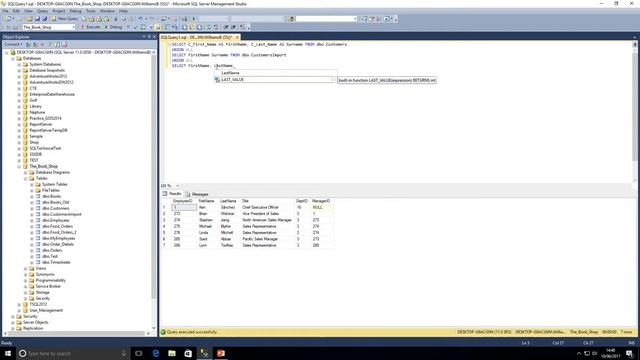The width and height of the screenshot is (640, 360).
Task: Select dbo.Orders table in tree
Action: (52, 250)
